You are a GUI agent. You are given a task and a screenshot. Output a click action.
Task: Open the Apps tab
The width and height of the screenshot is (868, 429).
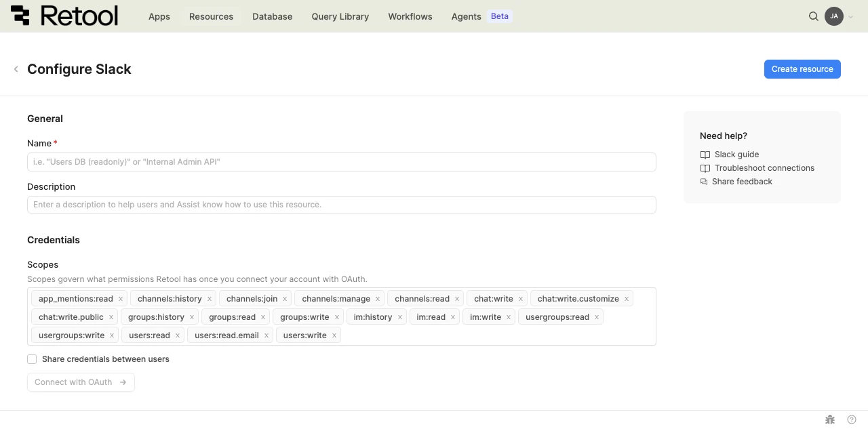pos(159,16)
